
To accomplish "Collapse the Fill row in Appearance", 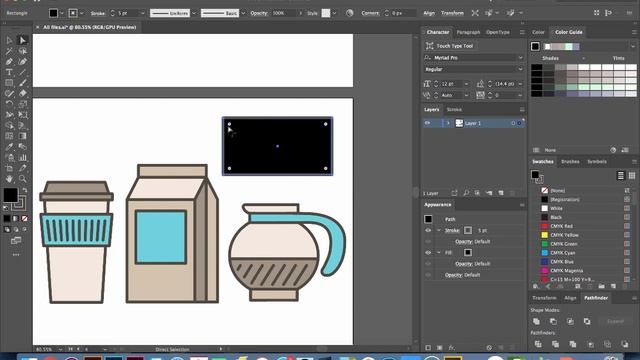I will tap(439, 253).
